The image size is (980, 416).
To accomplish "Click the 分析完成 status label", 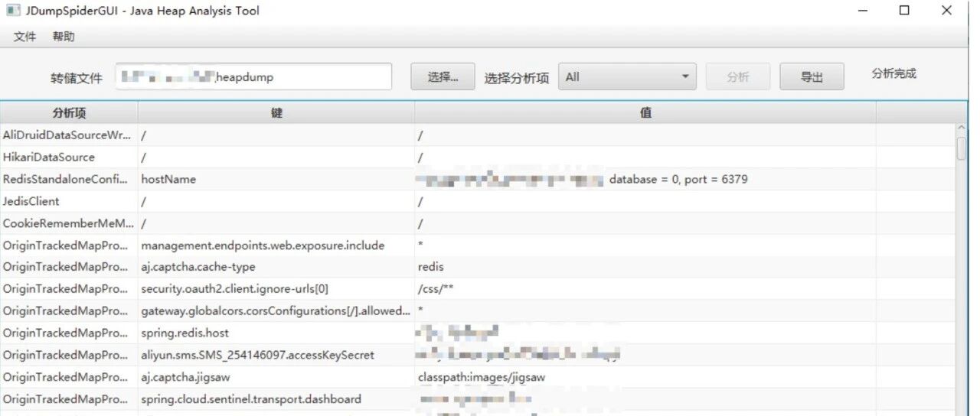I will point(893,73).
